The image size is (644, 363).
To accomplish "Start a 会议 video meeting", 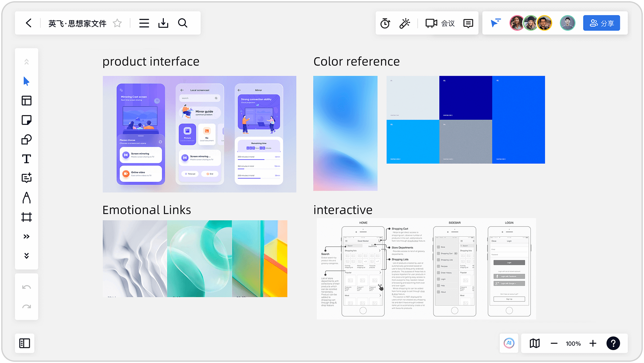I will pyautogui.click(x=440, y=23).
